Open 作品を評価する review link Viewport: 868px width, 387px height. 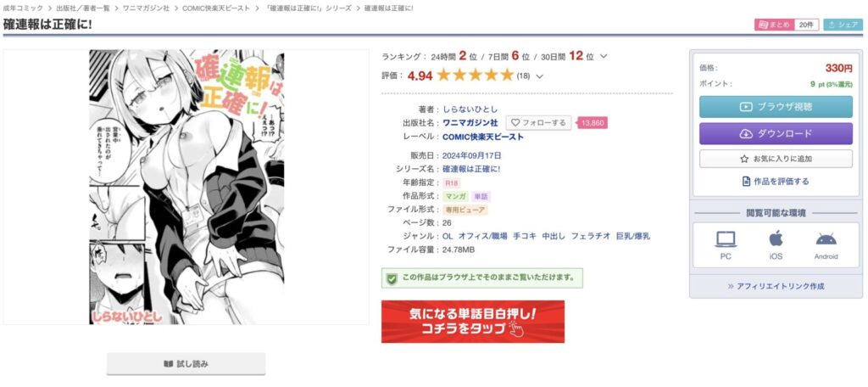pyautogui.click(x=776, y=182)
